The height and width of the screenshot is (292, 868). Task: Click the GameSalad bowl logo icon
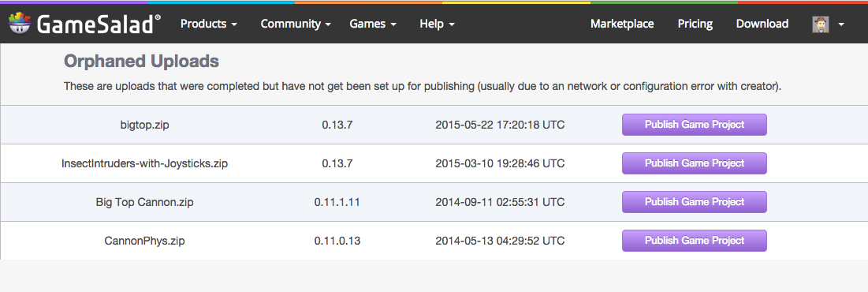(x=20, y=23)
